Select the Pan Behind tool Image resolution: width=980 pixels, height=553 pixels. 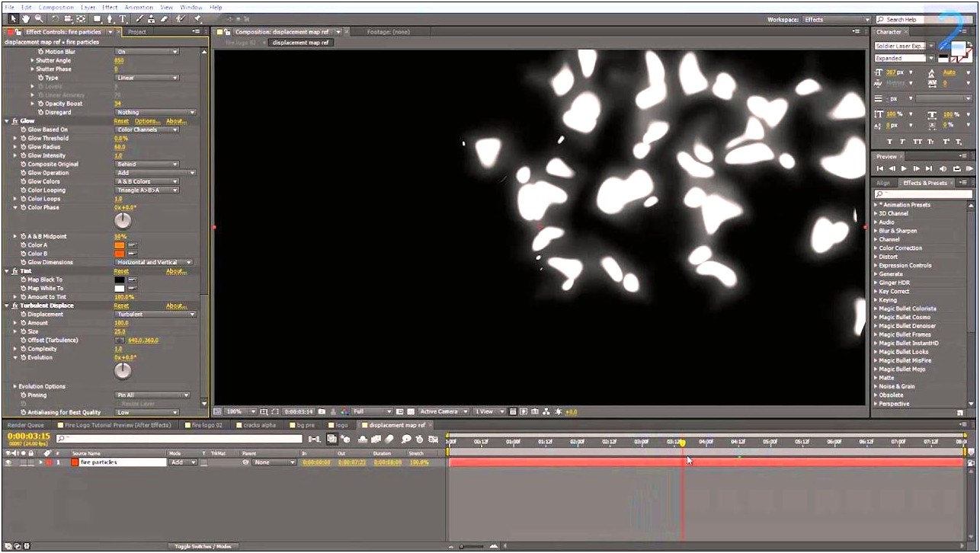pyautogui.click(x=81, y=18)
